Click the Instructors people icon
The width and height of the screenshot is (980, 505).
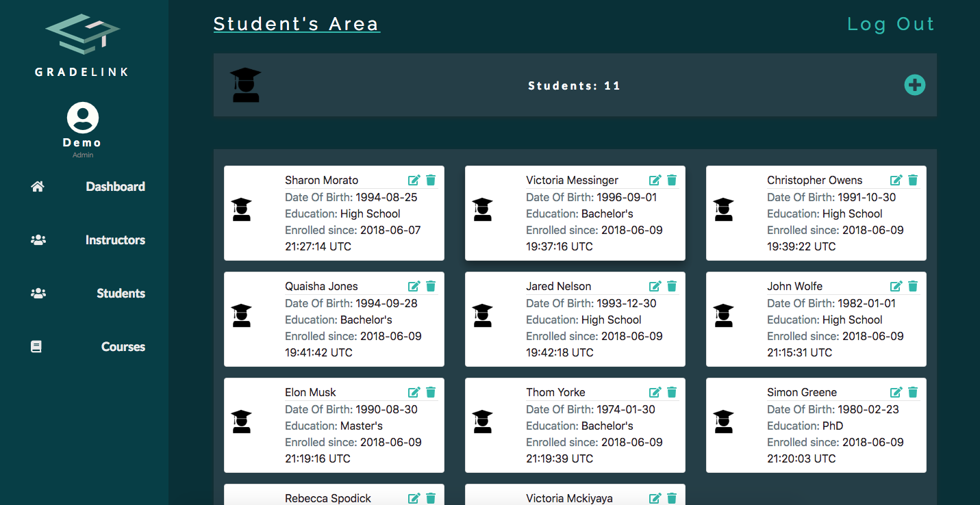pyautogui.click(x=38, y=239)
